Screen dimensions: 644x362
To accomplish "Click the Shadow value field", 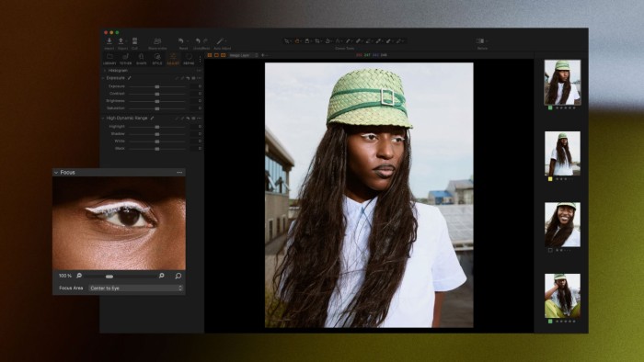I will [x=196, y=134].
